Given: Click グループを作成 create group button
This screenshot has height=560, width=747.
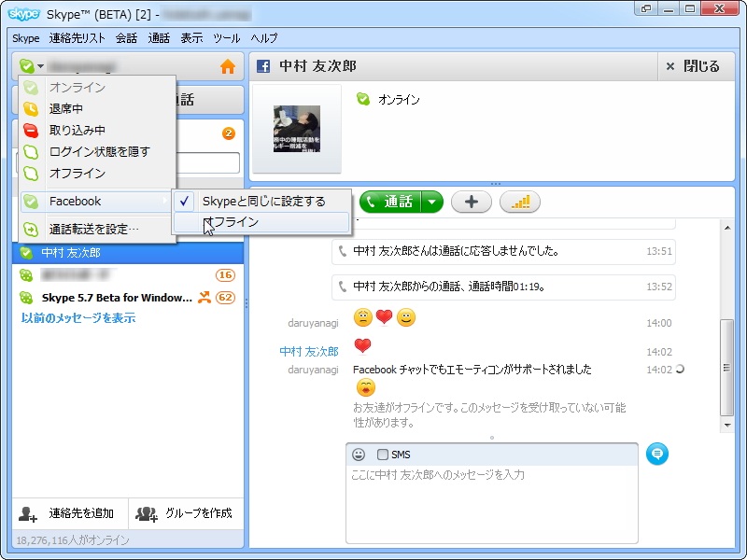Looking at the screenshot, I should point(186,513).
